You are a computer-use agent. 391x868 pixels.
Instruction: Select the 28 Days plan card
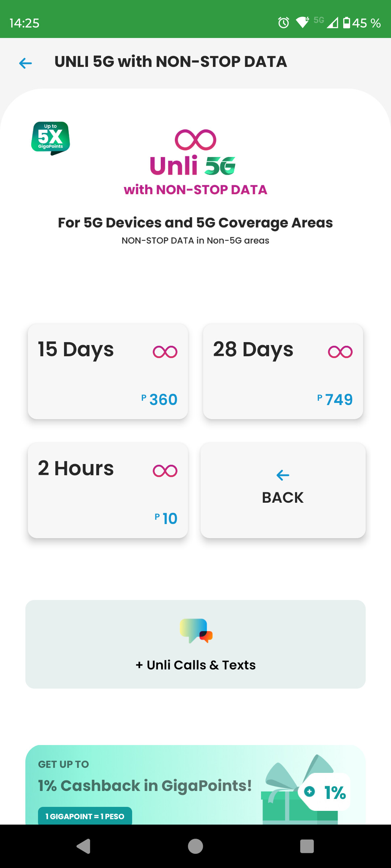283,371
